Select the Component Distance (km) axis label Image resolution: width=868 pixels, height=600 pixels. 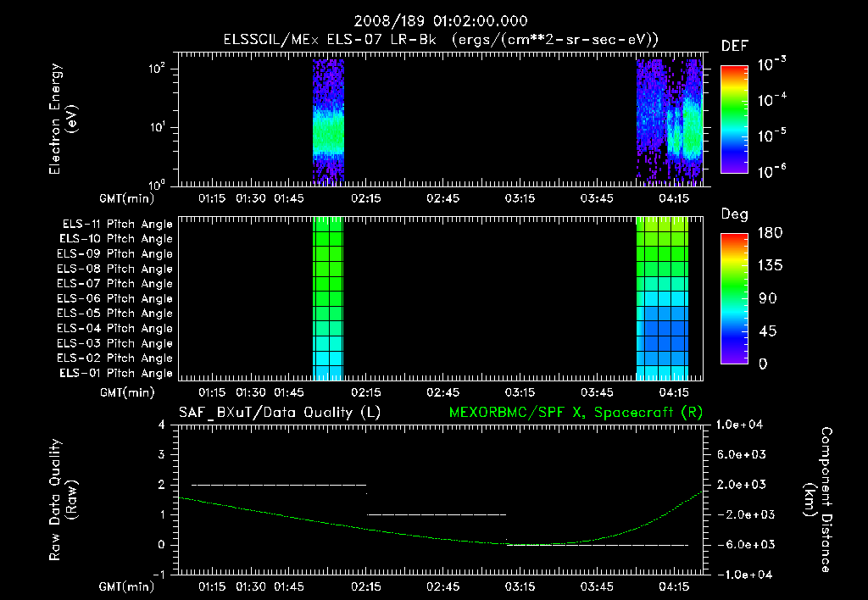coord(818,500)
